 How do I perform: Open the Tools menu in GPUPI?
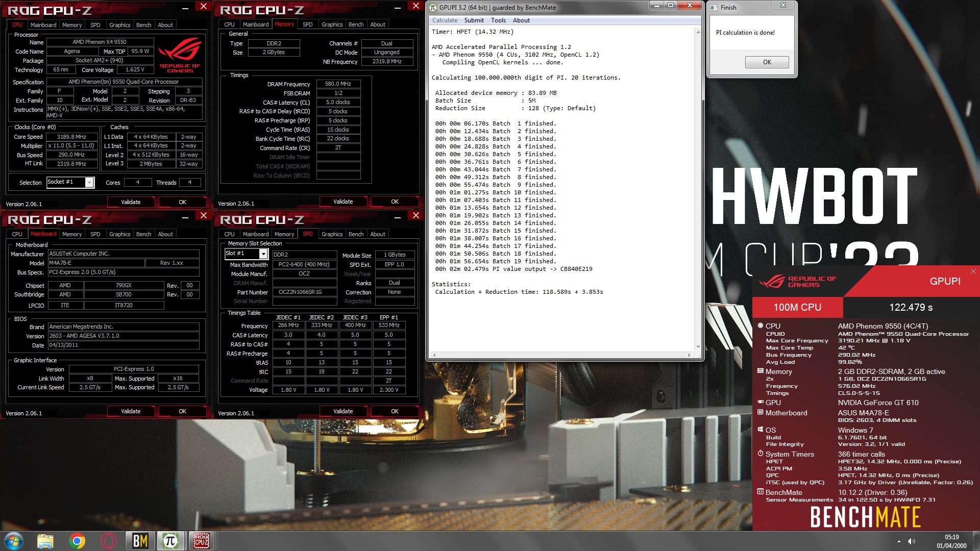498,20
